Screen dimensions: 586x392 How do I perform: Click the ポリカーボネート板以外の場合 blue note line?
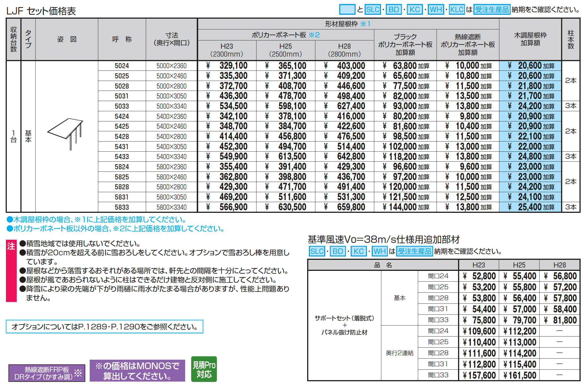point(116,228)
